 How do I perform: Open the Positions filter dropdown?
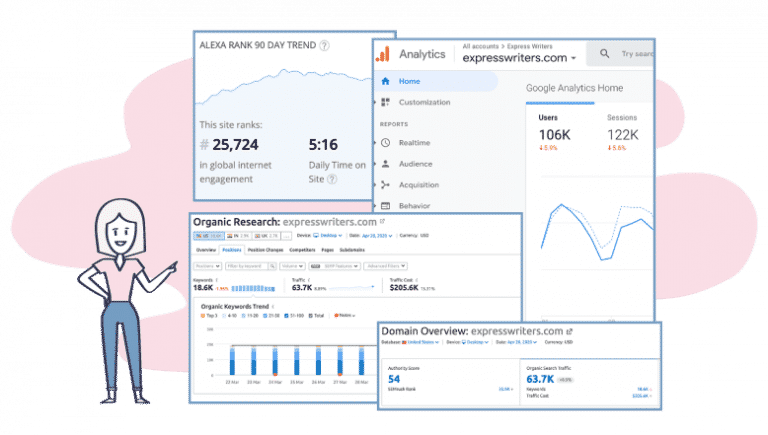208,266
